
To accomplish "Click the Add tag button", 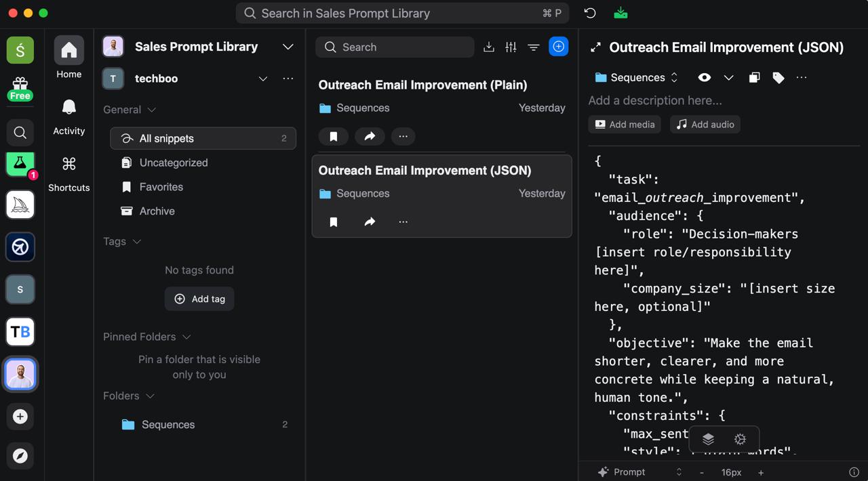I will (199, 299).
